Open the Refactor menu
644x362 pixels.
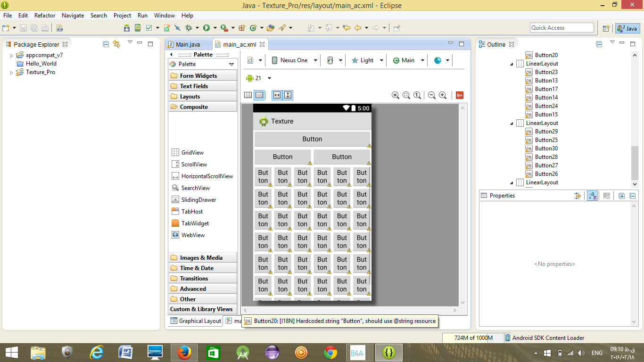[45, 16]
